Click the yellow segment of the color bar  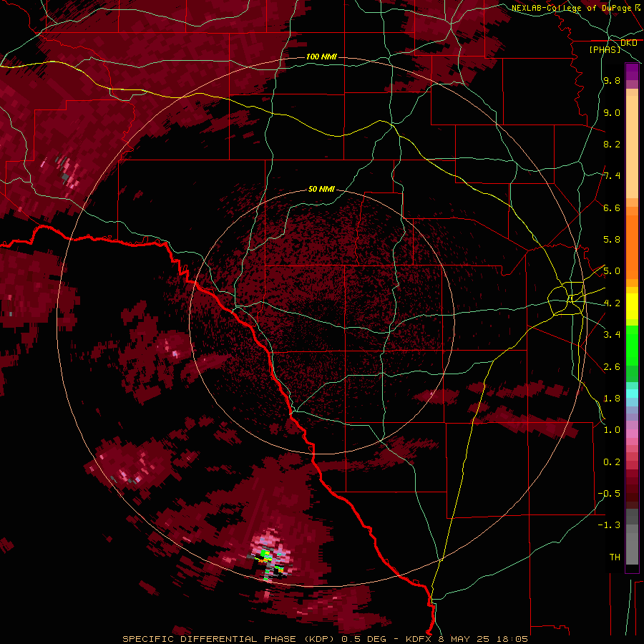coord(632,306)
